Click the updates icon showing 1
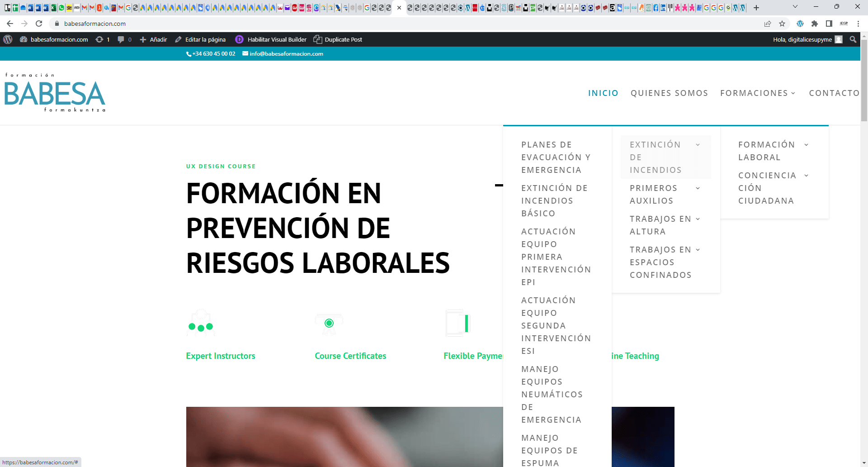 [x=103, y=39]
